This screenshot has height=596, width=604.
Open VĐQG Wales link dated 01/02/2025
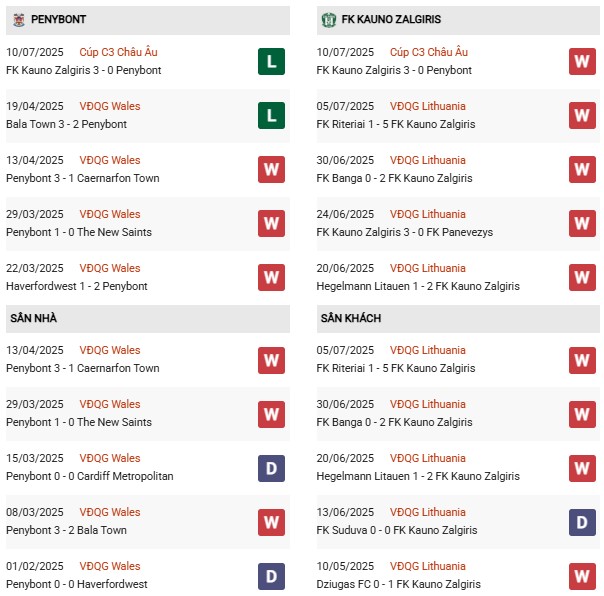(112, 566)
